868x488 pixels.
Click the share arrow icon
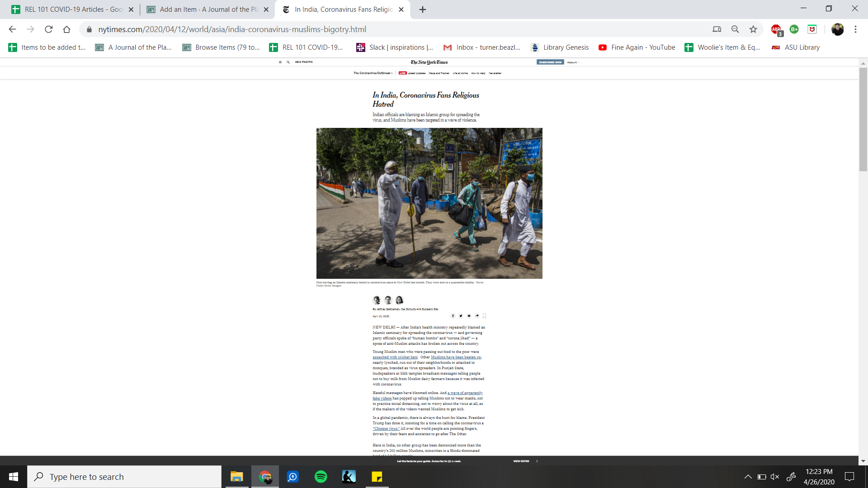click(x=477, y=316)
